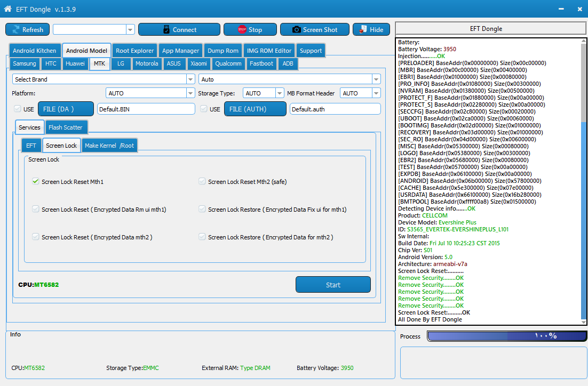Viewport: 588px width, 386px height.
Task: Open the App Manager tab
Action: (x=180, y=51)
